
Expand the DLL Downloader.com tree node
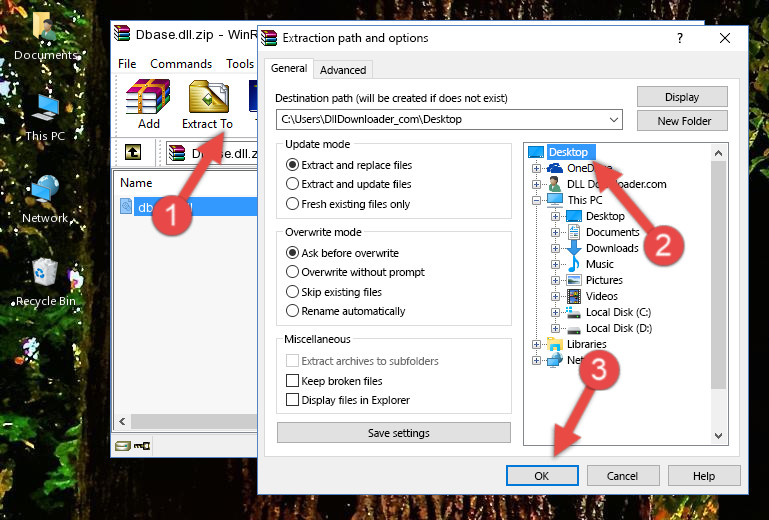(537, 184)
